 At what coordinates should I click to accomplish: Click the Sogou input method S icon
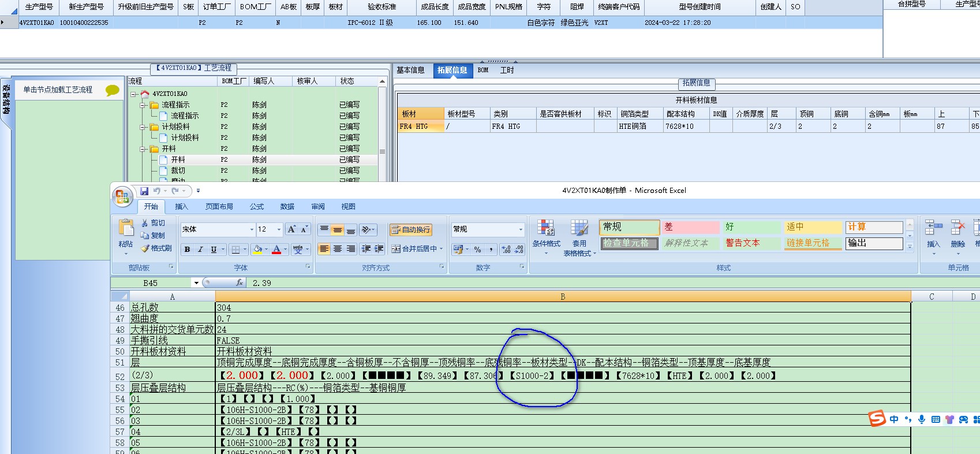877,418
